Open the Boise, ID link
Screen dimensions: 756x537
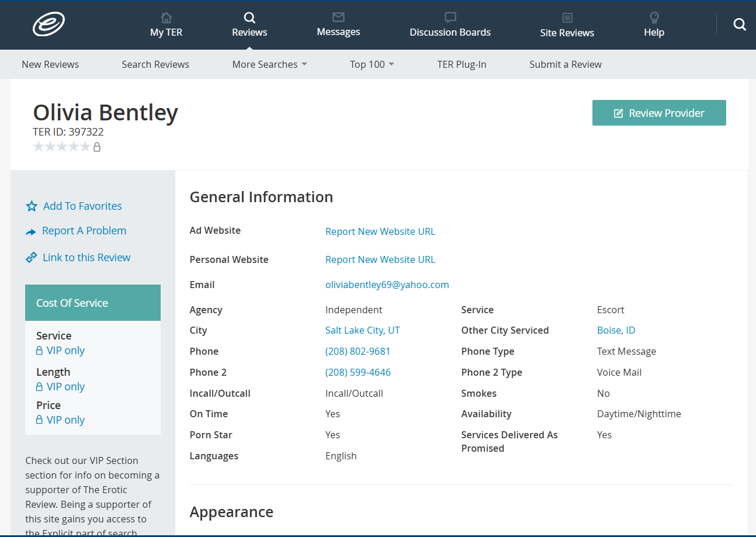(x=616, y=330)
